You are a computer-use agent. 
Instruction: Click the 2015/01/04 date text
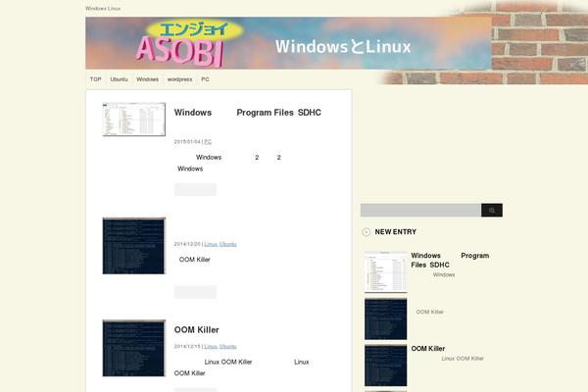coord(187,142)
